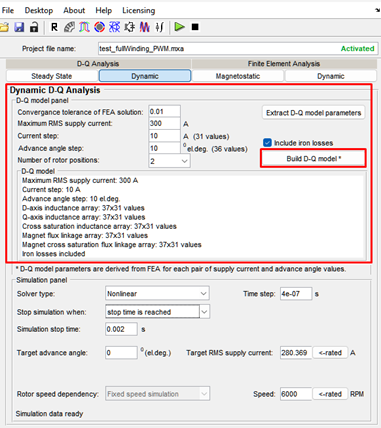Click the blue floppy disk save icon
This screenshot has width=381, height=428.
(19, 27)
